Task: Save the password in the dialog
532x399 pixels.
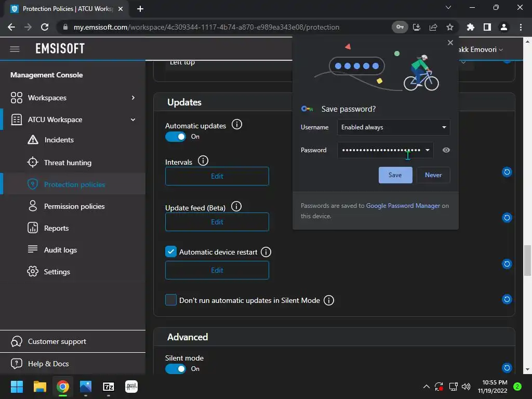Action: click(395, 175)
